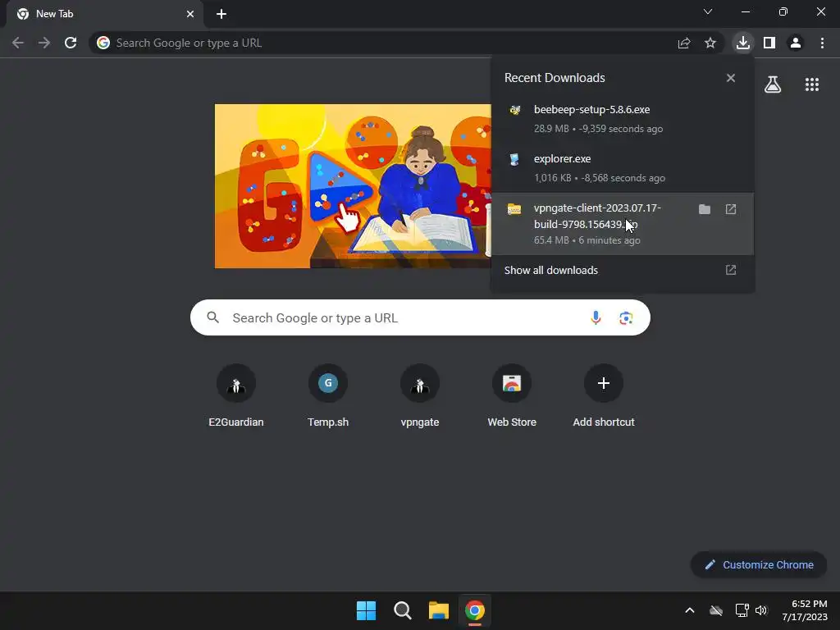
Task: Click the OneDrive cloud tray icon
Action: (716, 610)
